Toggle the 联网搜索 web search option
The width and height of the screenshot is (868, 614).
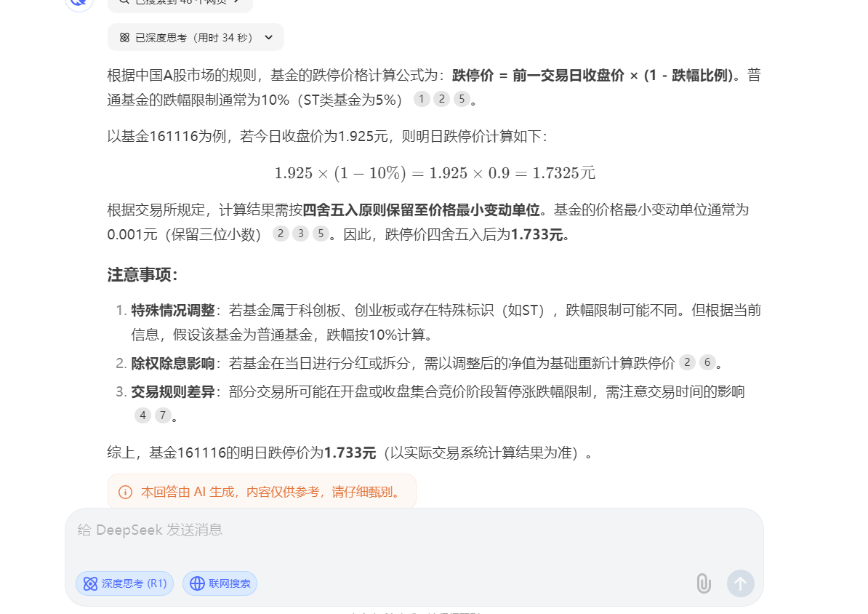tap(220, 583)
